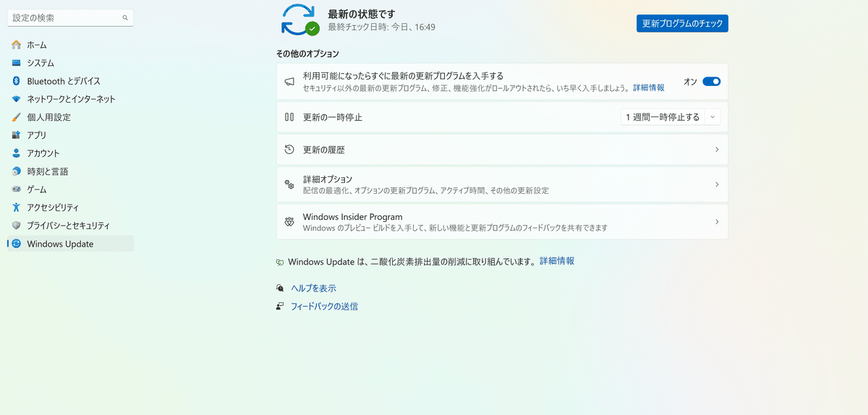Click the System monitor icon in sidebar
Viewport: 868px width, 415px height.
[16, 63]
